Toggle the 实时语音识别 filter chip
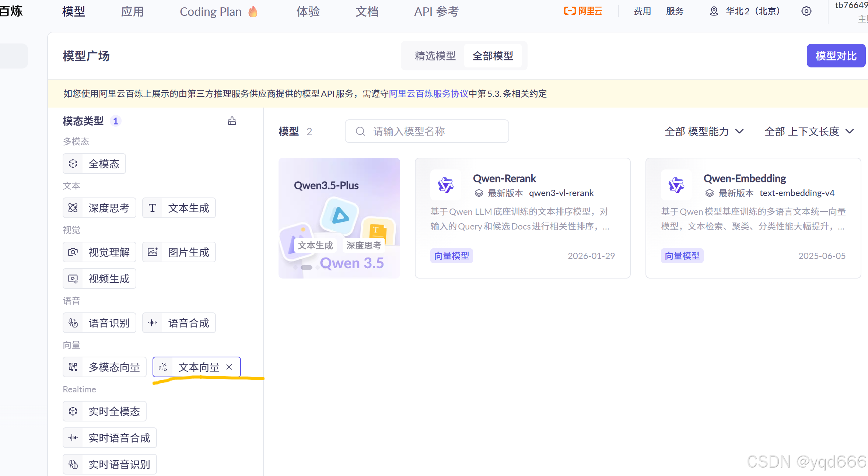 110,464
